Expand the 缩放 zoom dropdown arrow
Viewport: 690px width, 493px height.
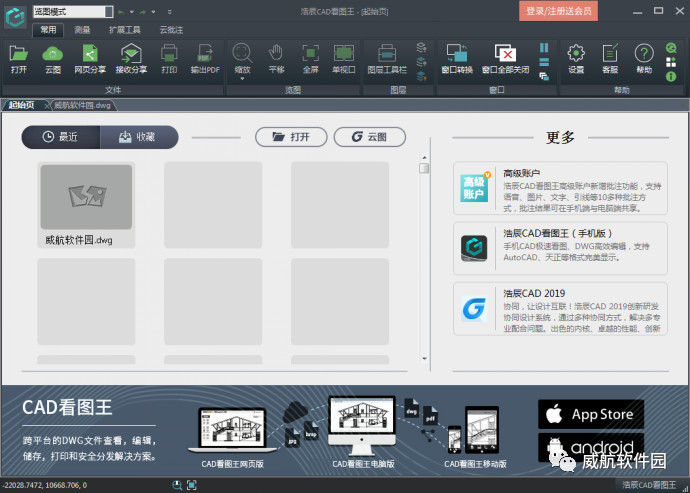point(242,80)
